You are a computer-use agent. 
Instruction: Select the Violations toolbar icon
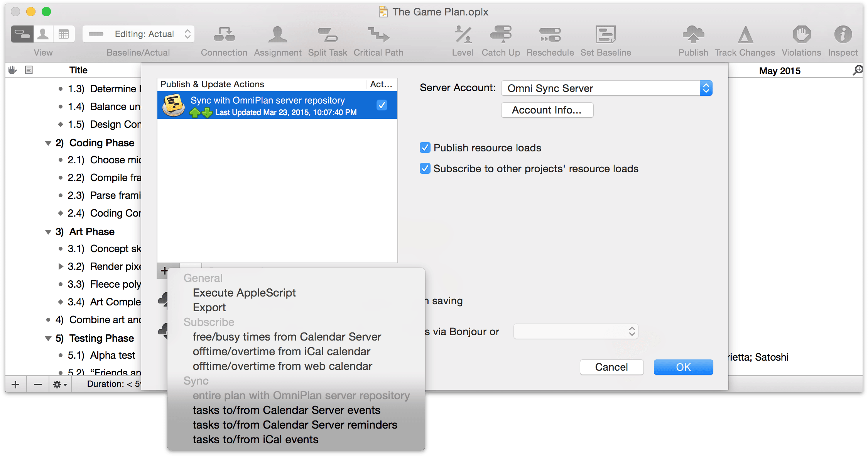800,34
